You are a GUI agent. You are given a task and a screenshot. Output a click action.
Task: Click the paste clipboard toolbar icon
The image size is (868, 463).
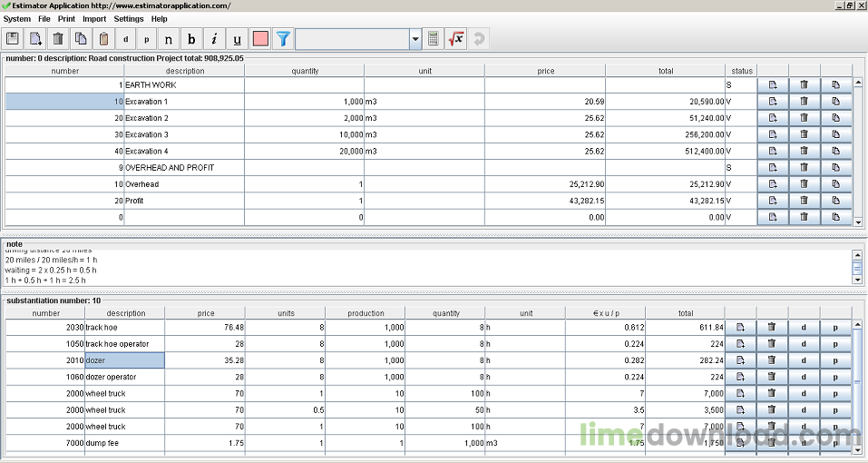click(x=103, y=39)
